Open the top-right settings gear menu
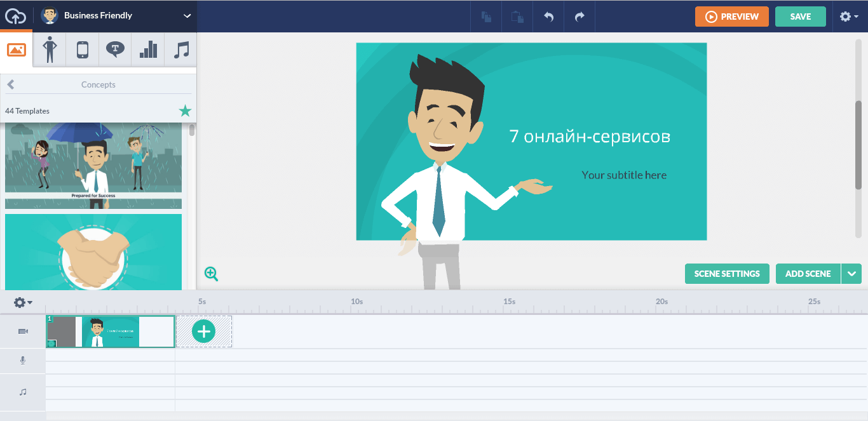Image resolution: width=868 pixels, height=421 pixels. [848, 17]
